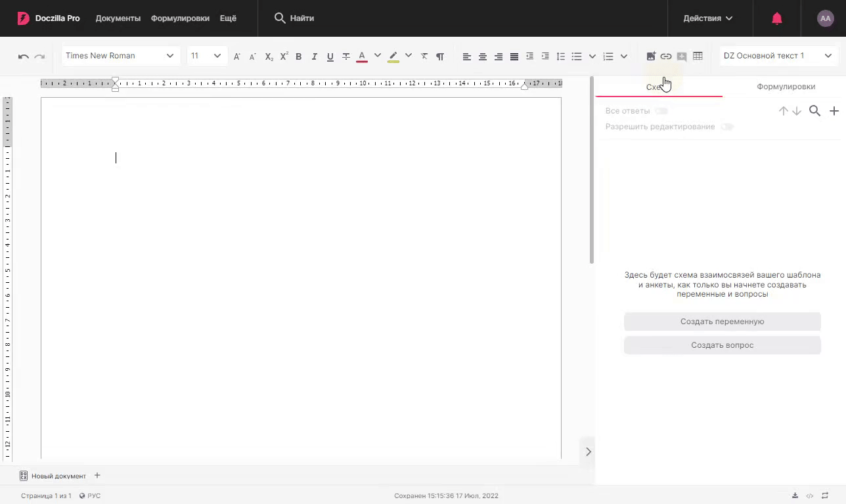The width and height of the screenshot is (846, 504).
Task: Search the schema with magnifier icon
Action: coord(815,111)
